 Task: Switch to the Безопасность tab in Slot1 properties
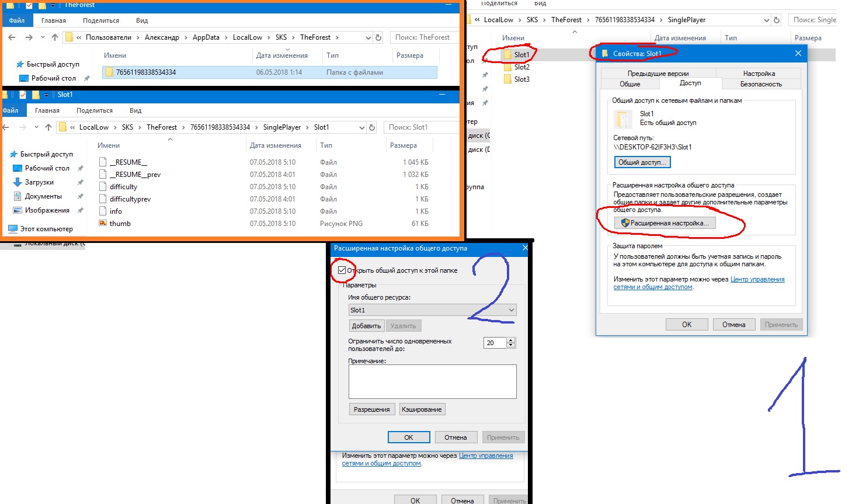point(760,84)
